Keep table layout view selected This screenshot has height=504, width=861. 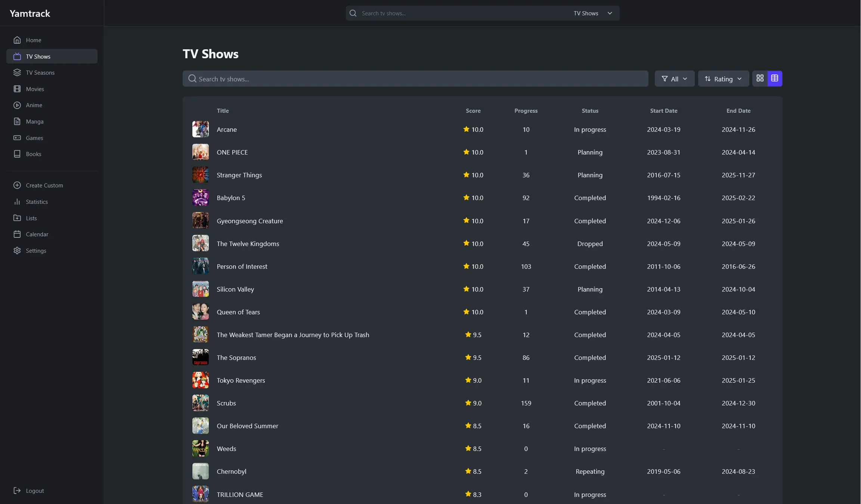pyautogui.click(x=774, y=78)
